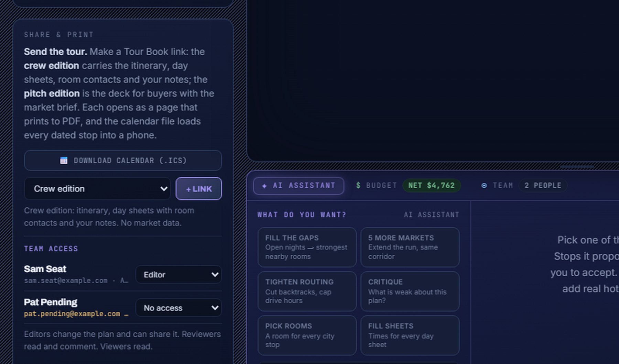
Task: Open the Budget tab
Action: click(408, 186)
